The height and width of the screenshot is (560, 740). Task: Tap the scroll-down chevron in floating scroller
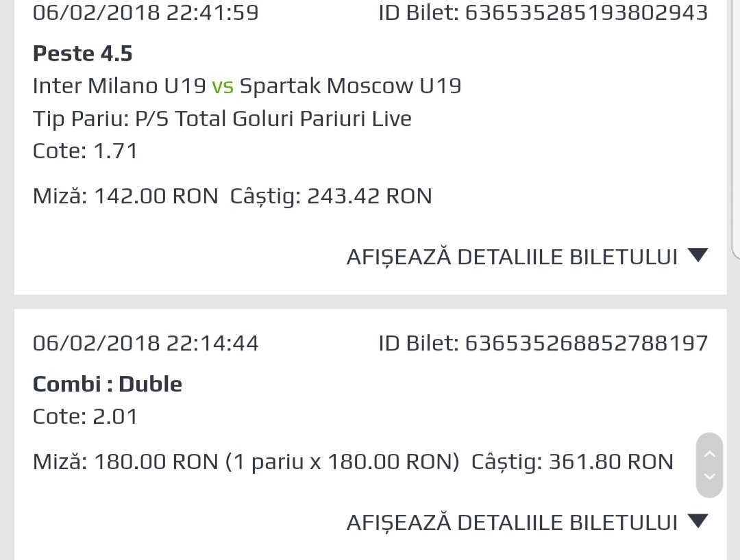click(709, 476)
